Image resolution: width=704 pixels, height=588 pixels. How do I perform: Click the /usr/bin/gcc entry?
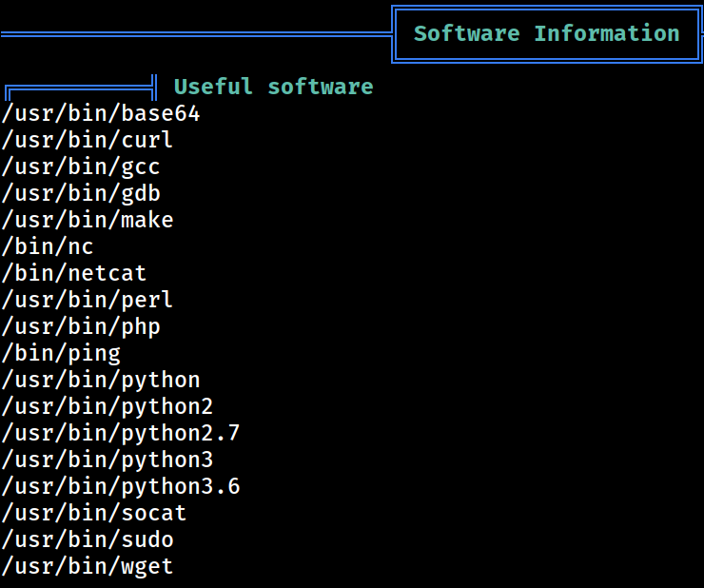81,167
